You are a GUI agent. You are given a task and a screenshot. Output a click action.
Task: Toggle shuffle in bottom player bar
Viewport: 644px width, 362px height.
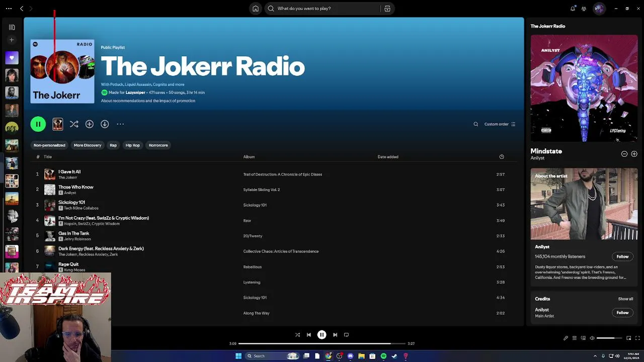297,335
